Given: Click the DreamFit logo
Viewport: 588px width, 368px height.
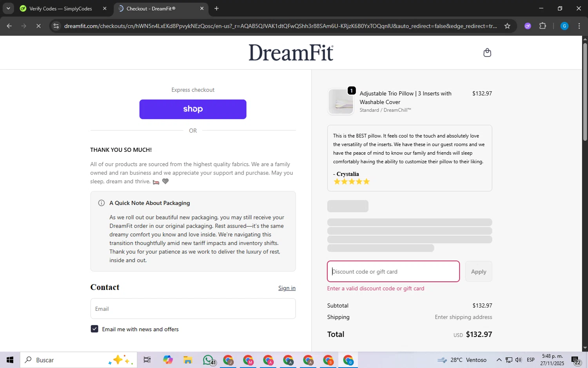Looking at the screenshot, I should point(291,53).
